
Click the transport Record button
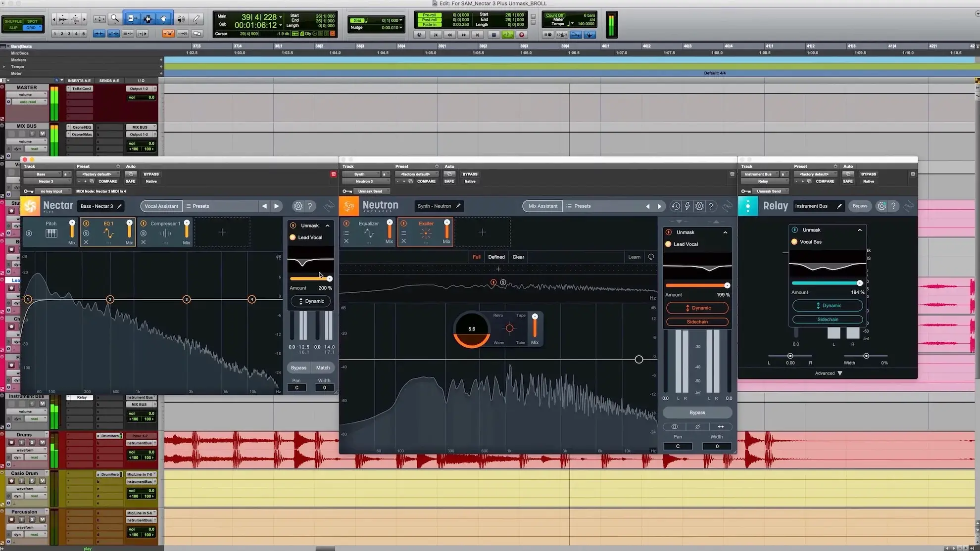coord(521,35)
